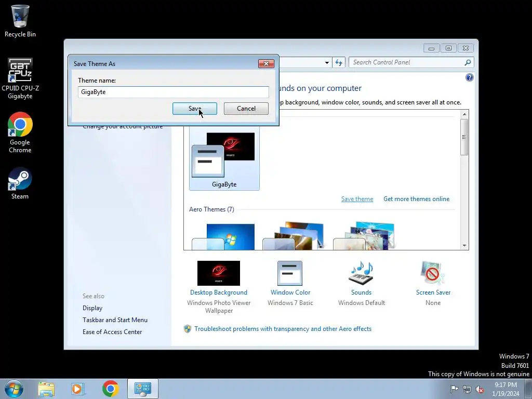Open Window Color settings icon
Screen dimensions: 532x399
(x=290, y=273)
